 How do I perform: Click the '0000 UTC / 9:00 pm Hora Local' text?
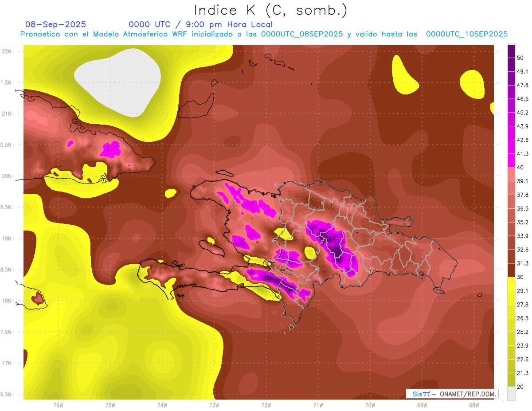click(200, 24)
